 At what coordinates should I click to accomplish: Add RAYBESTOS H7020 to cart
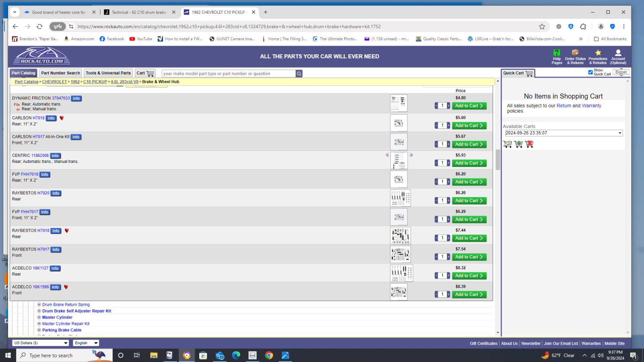click(469, 201)
